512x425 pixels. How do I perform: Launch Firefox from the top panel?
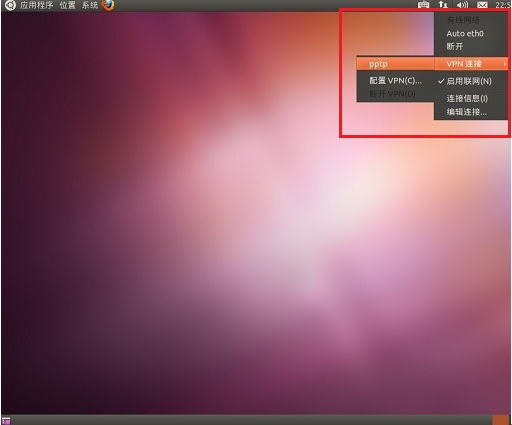[x=108, y=5]
